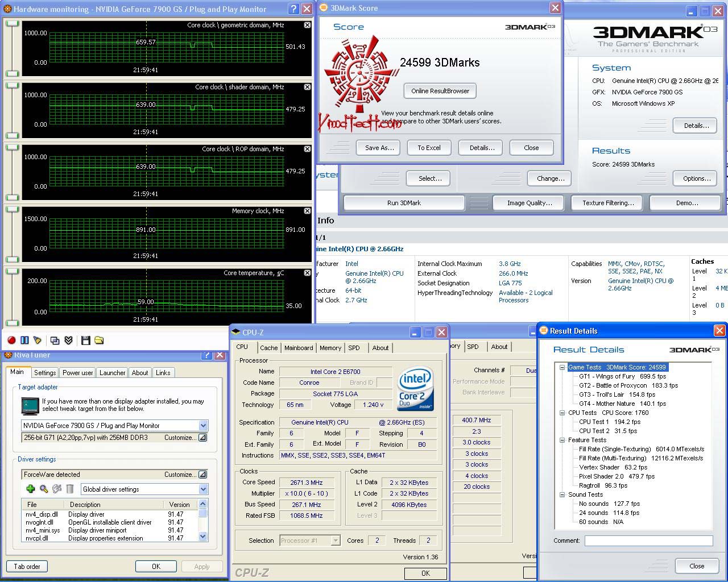Image resolution: width=728 pixels, height=582 pixels.
Task: Click the double down-chevron icon in monitoring toolbar
Action: [68, 340]
